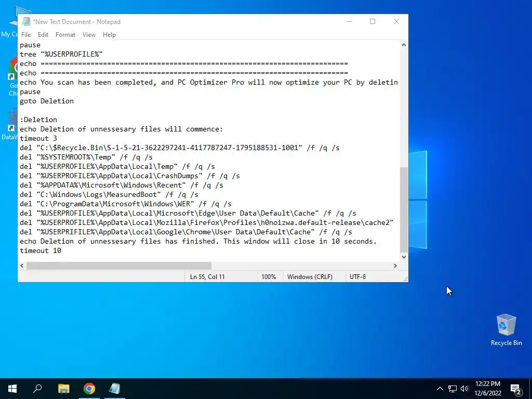
Task: Maximize the Notepad window
Action: pyautogui.click(x=373, y=21)
